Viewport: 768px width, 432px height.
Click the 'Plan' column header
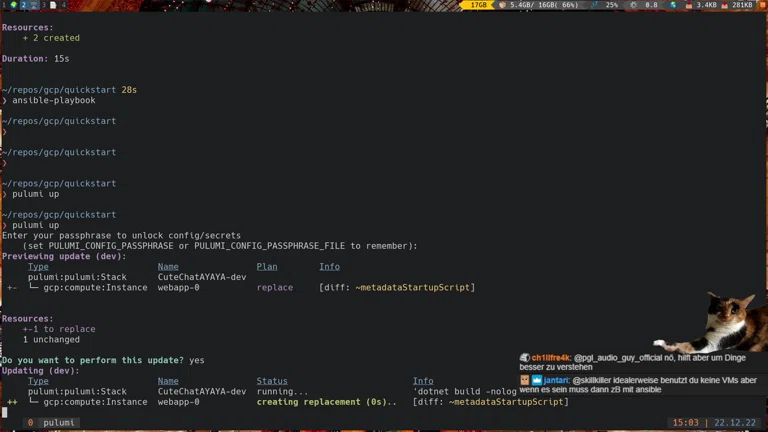[x=267, y=266]
